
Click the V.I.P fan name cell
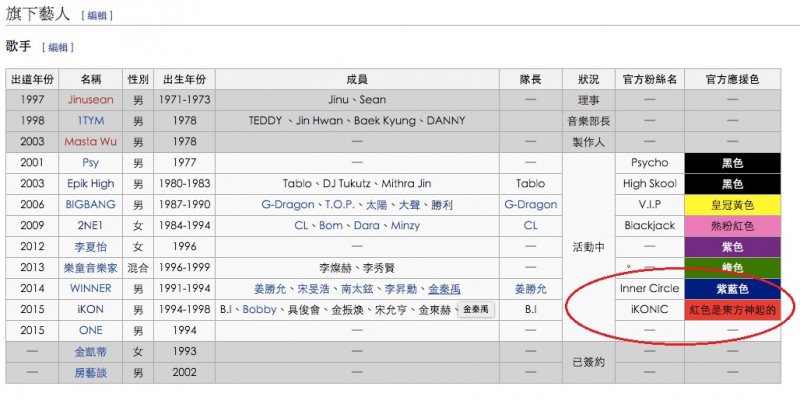(x=649, y=205)
